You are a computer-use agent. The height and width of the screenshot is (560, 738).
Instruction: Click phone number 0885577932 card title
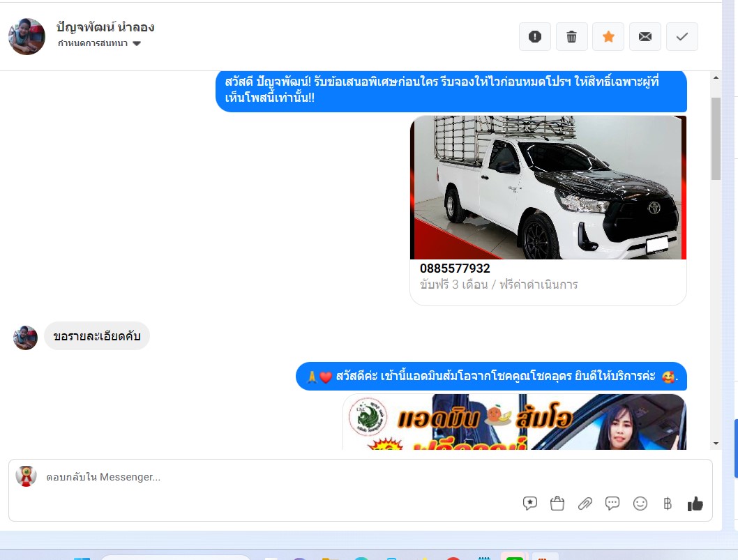coord(455,268)
